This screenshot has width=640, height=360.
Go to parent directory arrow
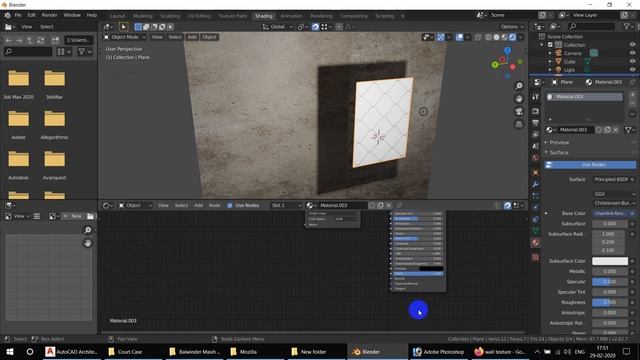(30, 40)
